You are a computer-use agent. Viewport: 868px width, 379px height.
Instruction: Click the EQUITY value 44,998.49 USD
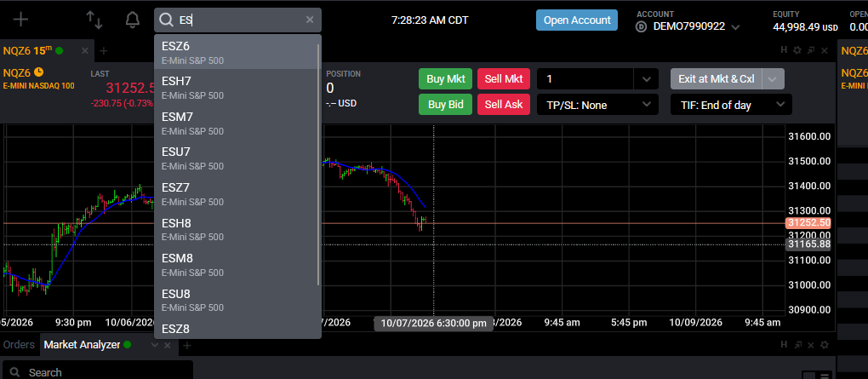(x=805, y=26)
